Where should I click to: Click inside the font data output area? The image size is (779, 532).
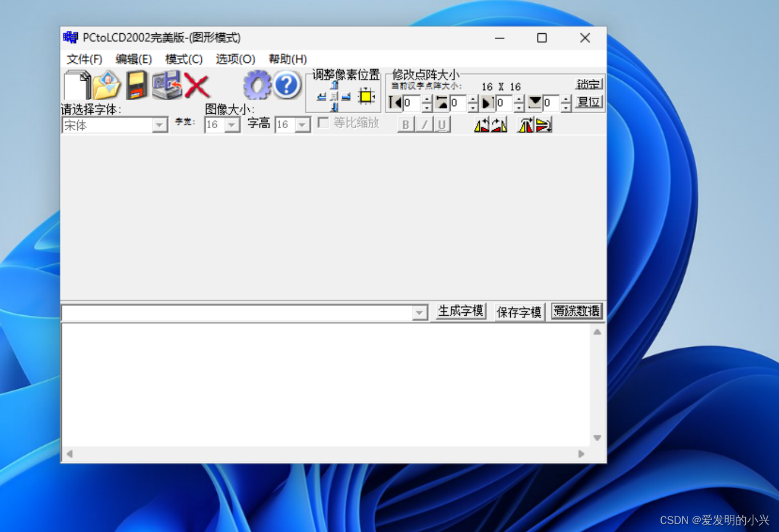point(326,385)
